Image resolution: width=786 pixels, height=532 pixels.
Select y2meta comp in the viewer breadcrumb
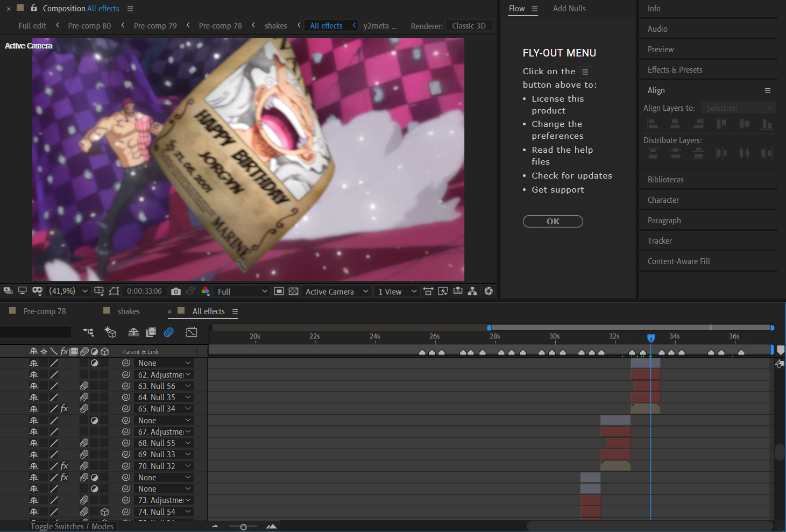pos(380,26)
